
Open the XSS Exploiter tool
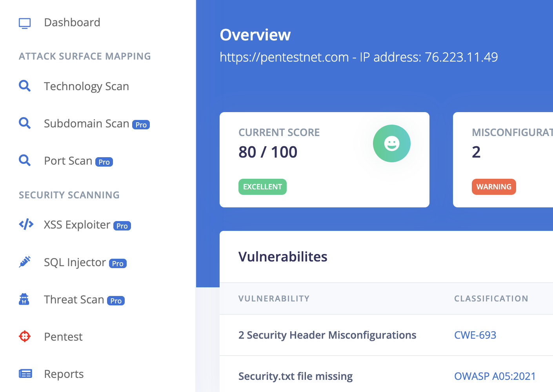(77, 225)
